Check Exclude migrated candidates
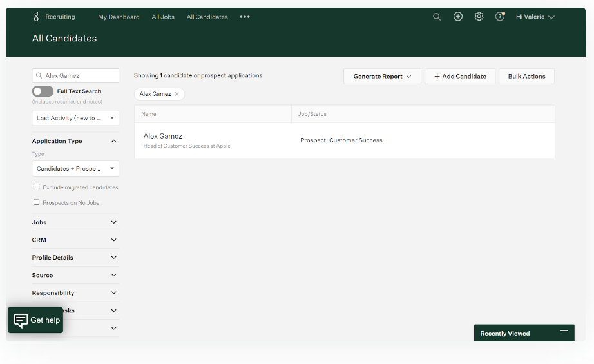594x364 pixels. [36, 187]
